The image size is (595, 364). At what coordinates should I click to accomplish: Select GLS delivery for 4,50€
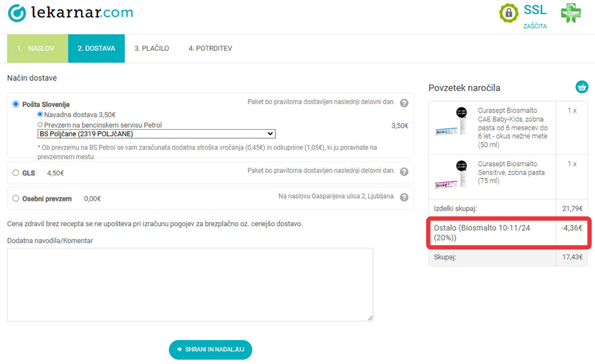pos(15,172)
